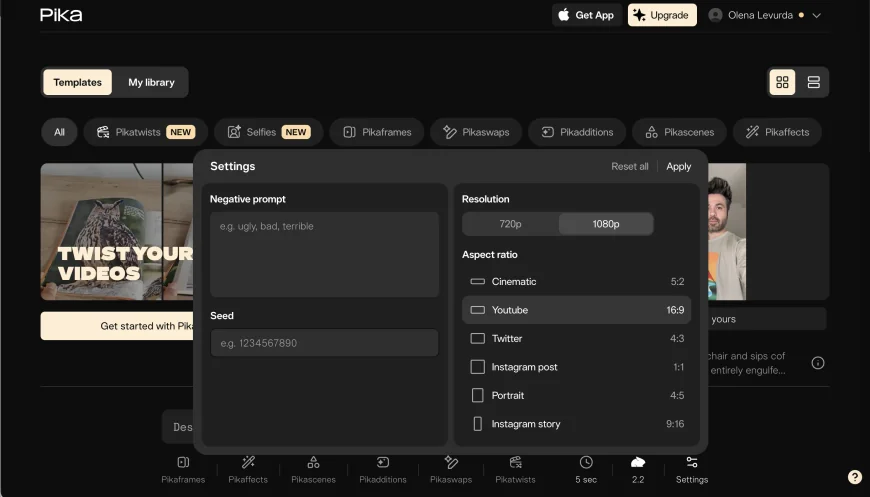Filter by Pikascenes category chip
Image resolution: width=870 pixels, height=497 pixels.
(x=679, y=132)
